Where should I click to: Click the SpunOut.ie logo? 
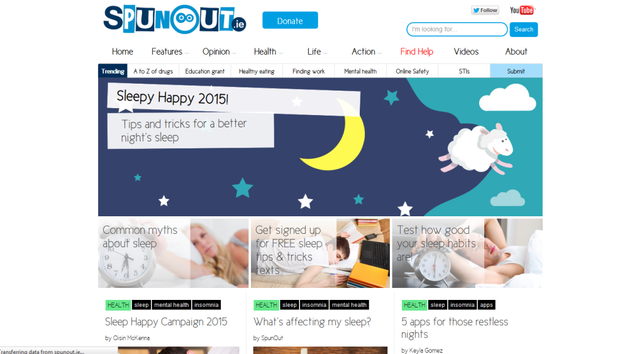click(175, 19)
